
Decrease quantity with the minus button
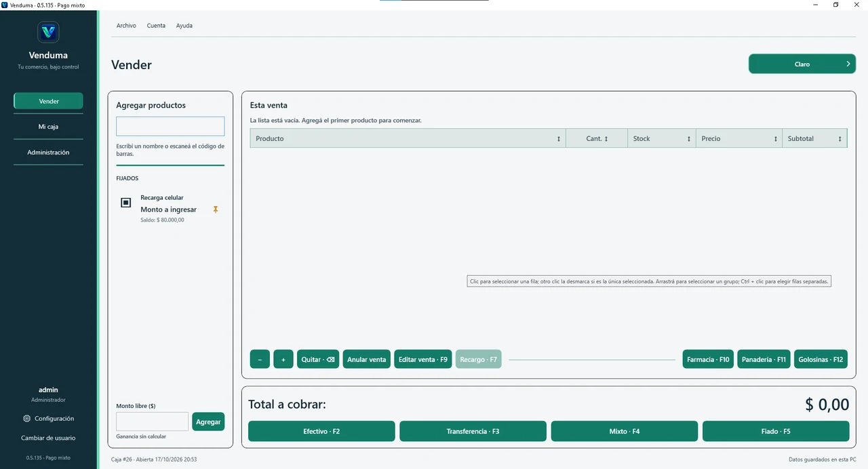coord(260,359)
